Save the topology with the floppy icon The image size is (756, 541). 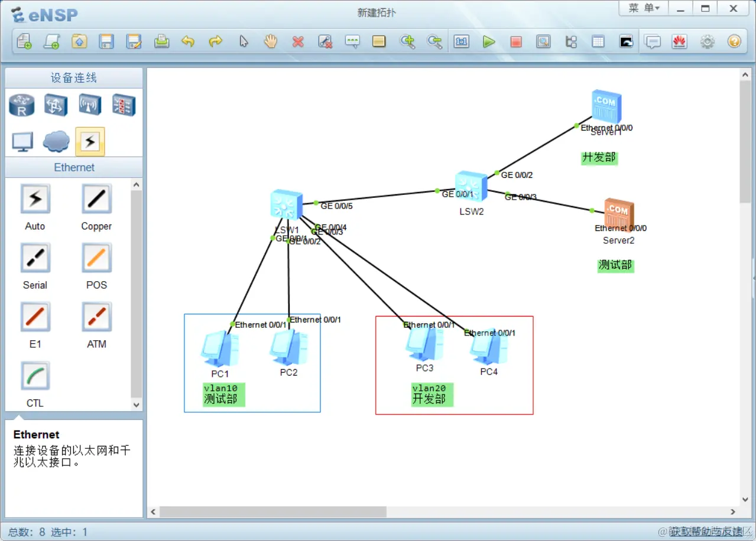click(x=106, y=41)
